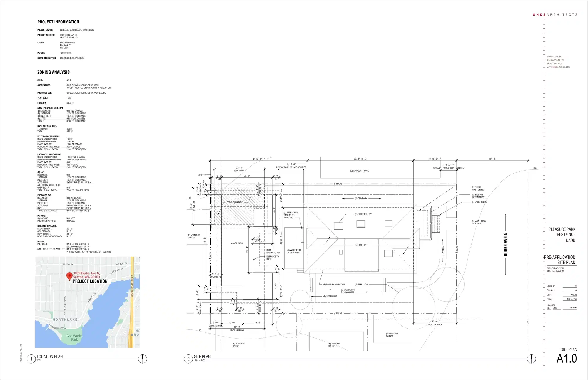Click the PLEASURE PARK RESIDENCE DADU title

click(562, 235)
